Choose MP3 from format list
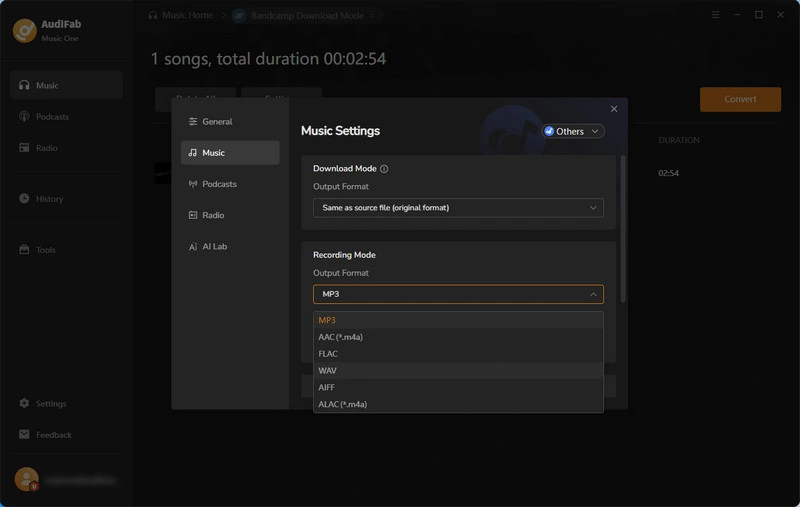The height and width of the screenshot is (507, 800). point(458,320)
